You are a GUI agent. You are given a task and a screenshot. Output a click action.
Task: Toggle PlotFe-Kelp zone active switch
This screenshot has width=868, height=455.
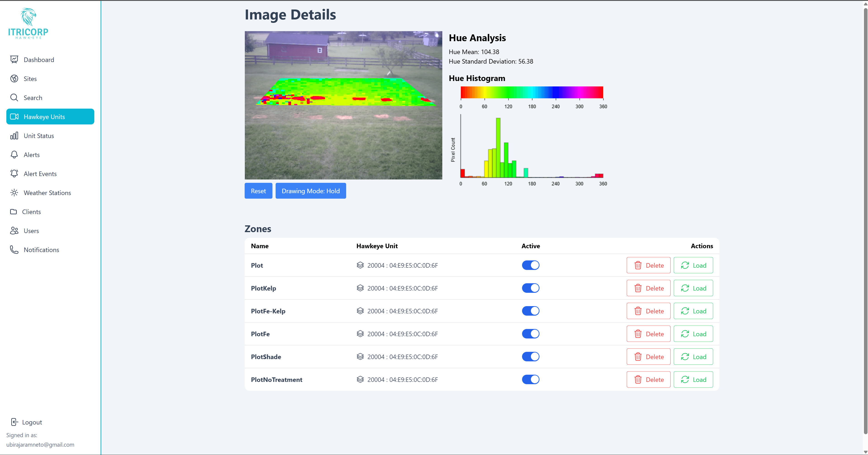pyautogui.click(x=530, y=311)
